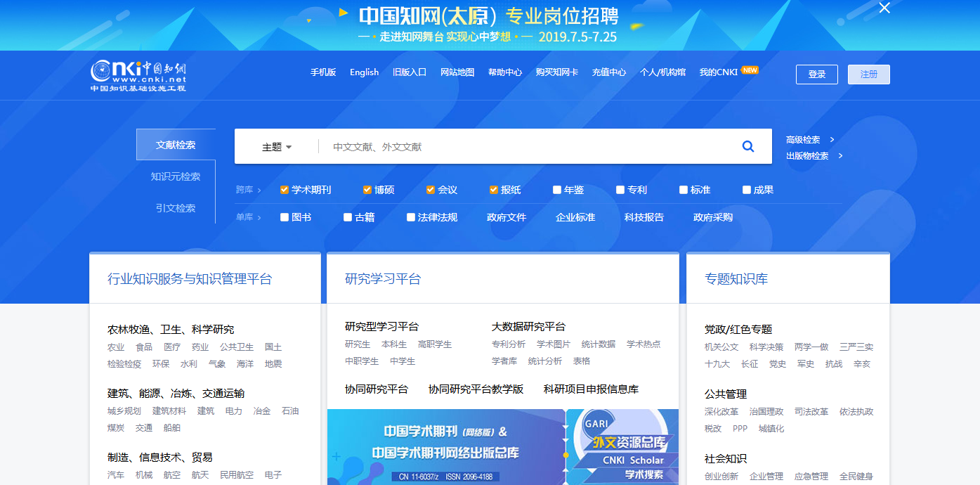Image resolution: width=980 pixels, height=485 pixels.
Task: Open the 深化改革 link
Action: 721,412
